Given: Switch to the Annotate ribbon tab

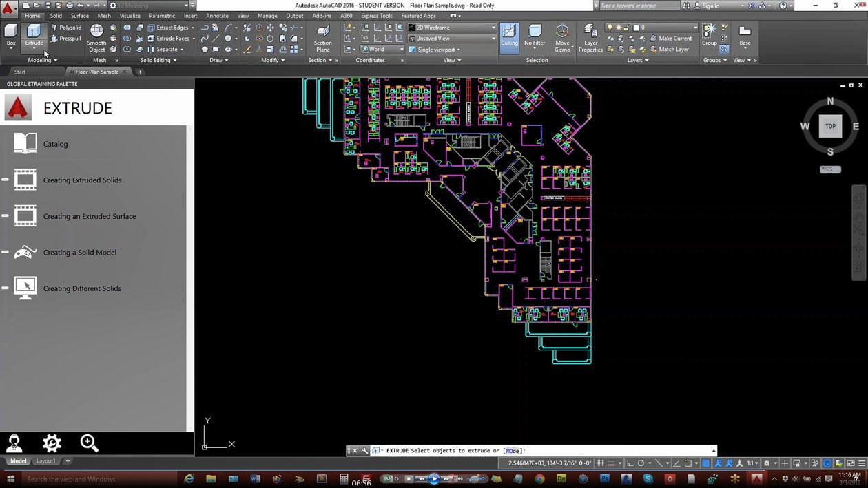Looking at the screenshot, I should [217, 16].
